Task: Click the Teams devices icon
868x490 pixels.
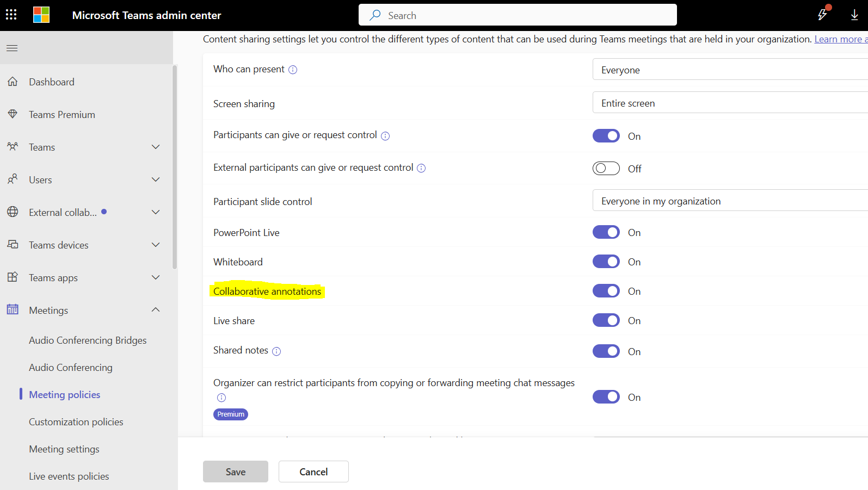Action: pyautogui.click(x=13, y=245)
